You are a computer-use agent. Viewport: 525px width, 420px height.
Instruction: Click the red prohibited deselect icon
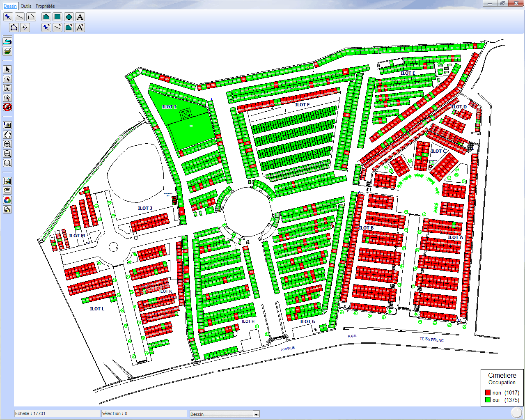(x=7, y=107)
